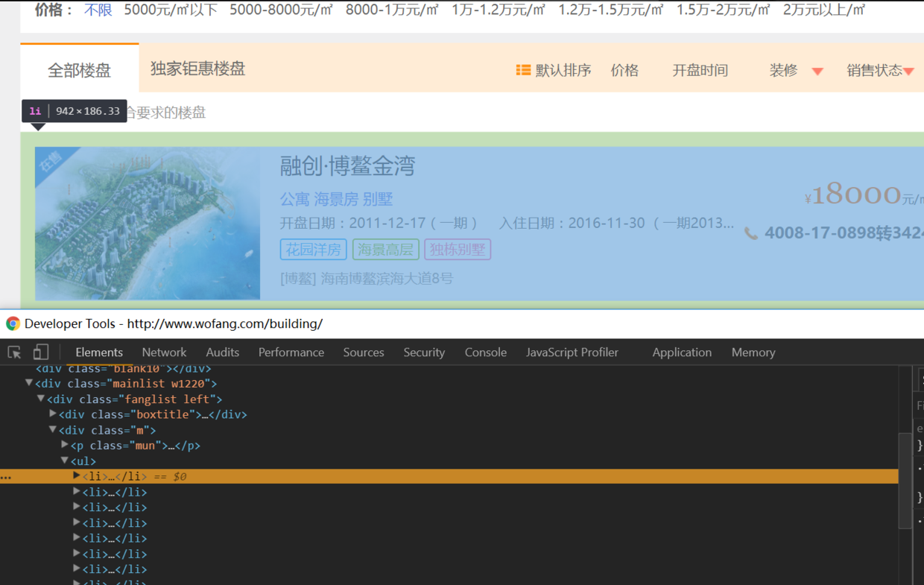Open the 装修 dropdown arrow
The width and height of the screenshot is (924, 585).
point(817,72)
